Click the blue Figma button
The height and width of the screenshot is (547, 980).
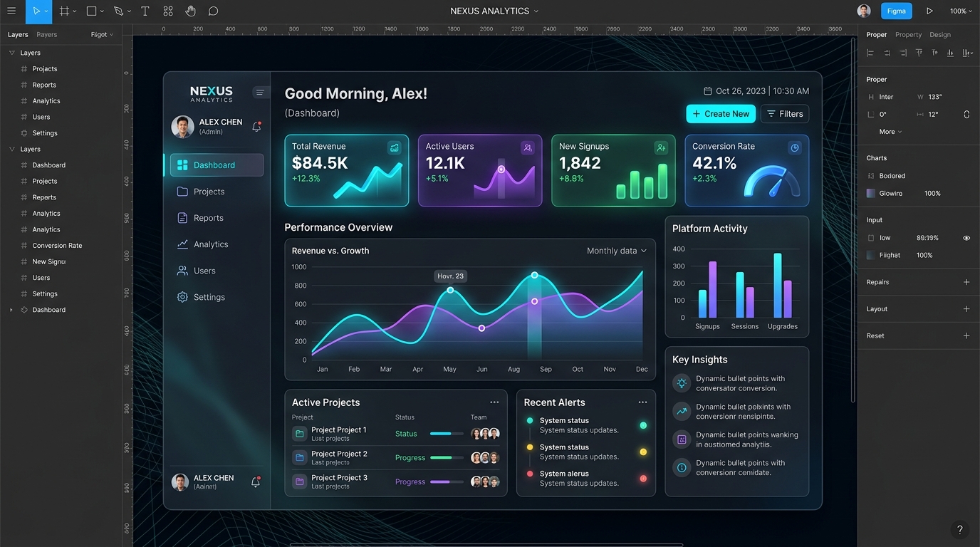897,11
